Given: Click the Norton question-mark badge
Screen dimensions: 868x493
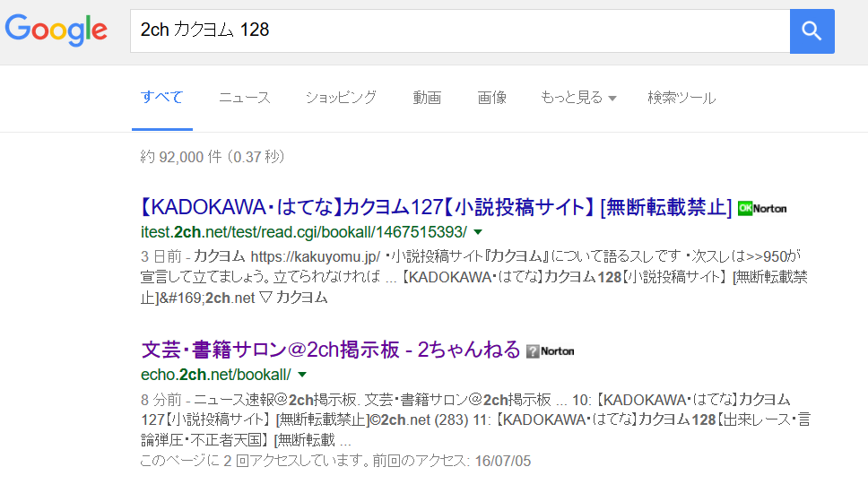Looking at the screenshot, I should pyautogui.click(x=550, y=350).
